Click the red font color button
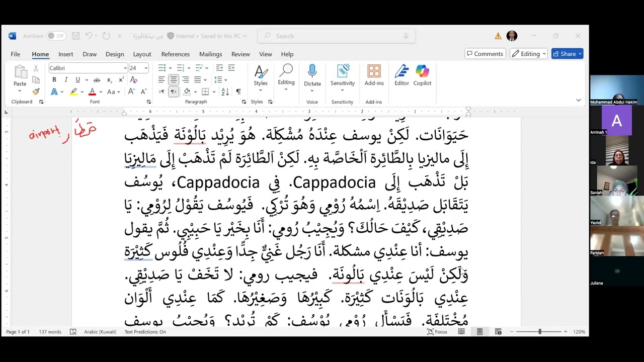This screenshot has width=644, height=362. tap(92, 92)
